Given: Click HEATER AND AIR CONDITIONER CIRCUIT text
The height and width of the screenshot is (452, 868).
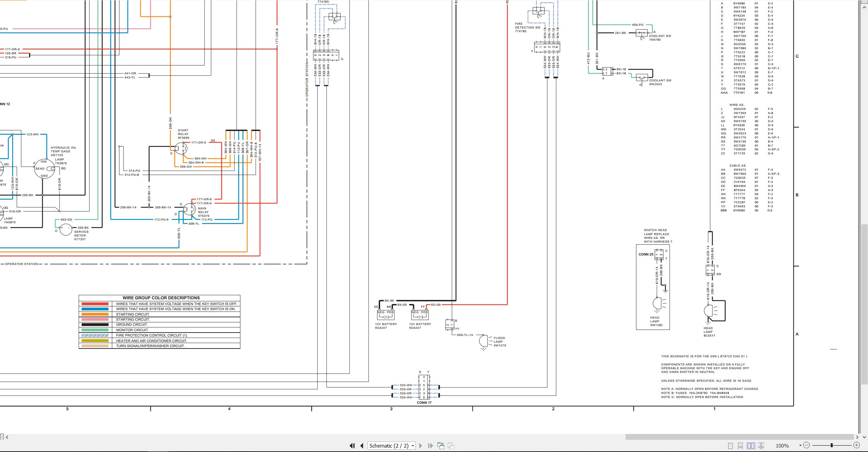Looking at the screenshot, I should (x=152, y=341).
